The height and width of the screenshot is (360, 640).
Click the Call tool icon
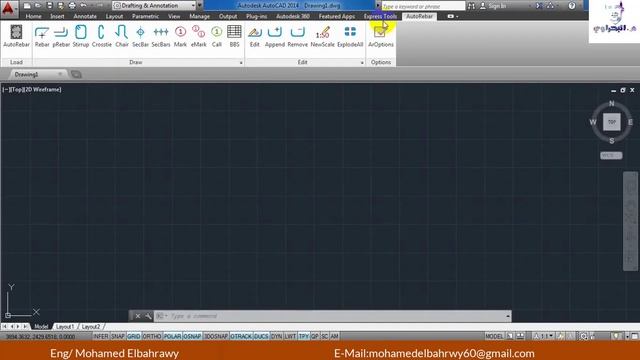click(217, 36)
